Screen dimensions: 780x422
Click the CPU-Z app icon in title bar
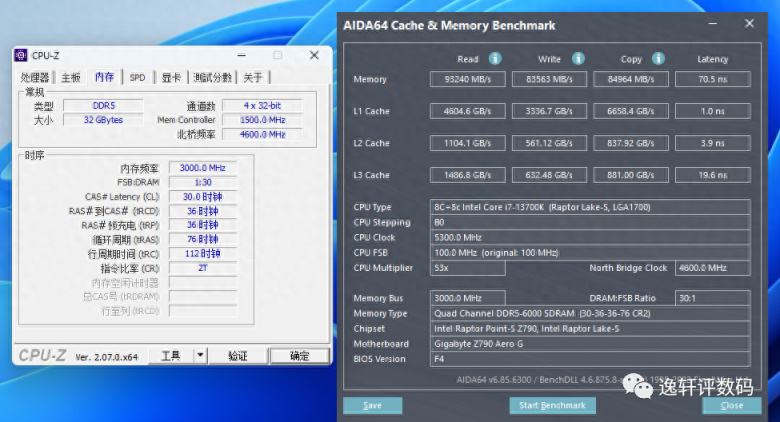pyautogui.click(x=20, y=55)
